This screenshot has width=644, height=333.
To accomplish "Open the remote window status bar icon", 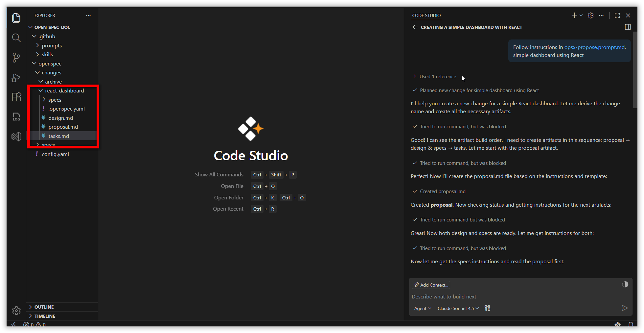I will click(13, 324).
